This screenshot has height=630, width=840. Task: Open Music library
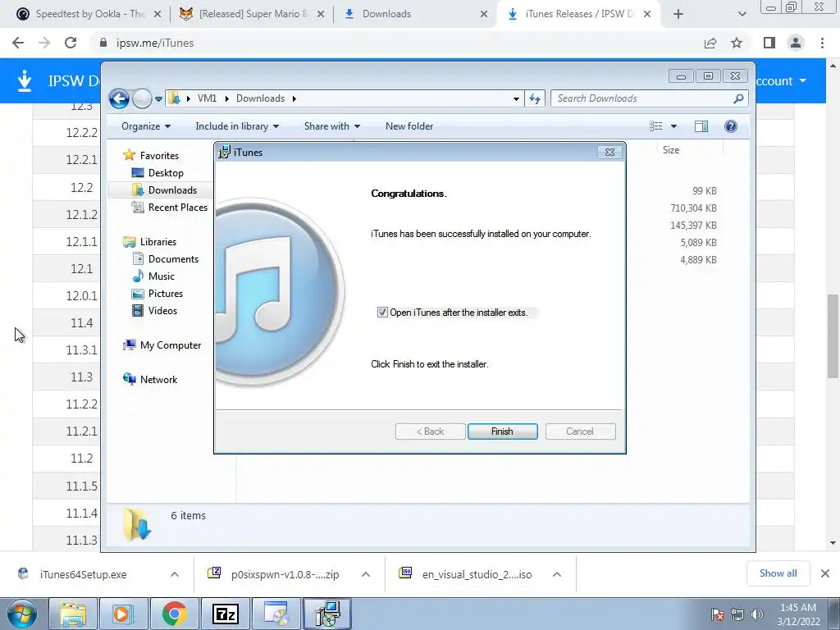162,276
